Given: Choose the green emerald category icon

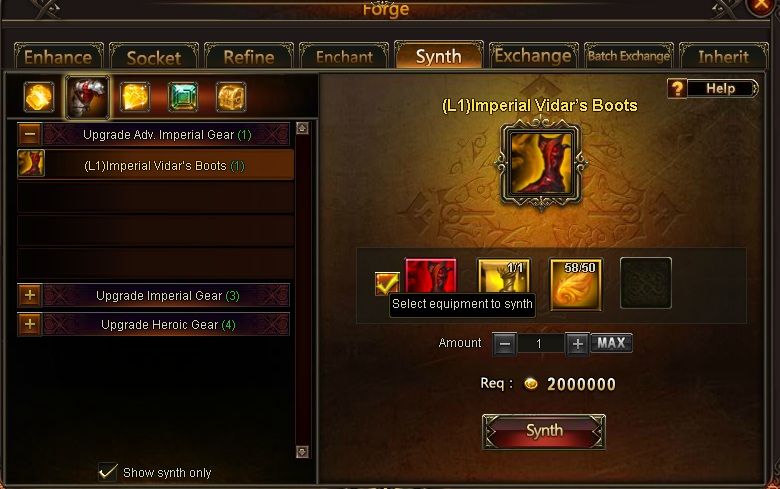Looking at the screenshot, I should 183,97.
